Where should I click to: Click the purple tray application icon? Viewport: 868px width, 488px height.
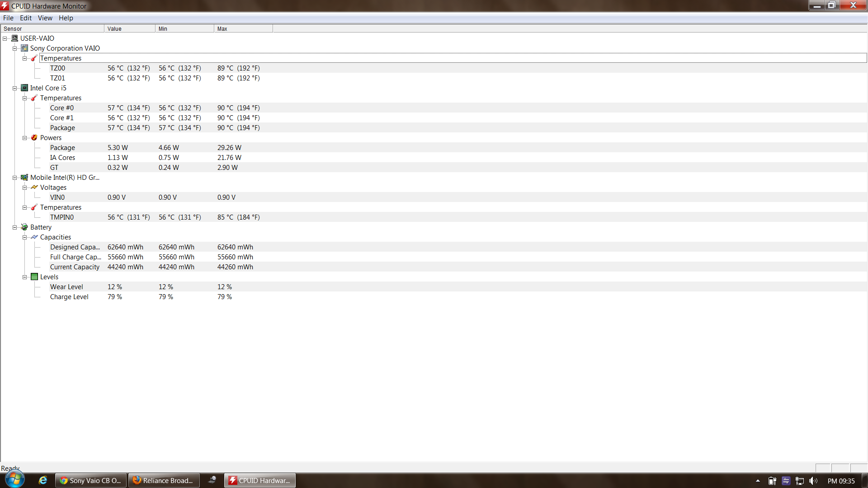coord(786,481)
